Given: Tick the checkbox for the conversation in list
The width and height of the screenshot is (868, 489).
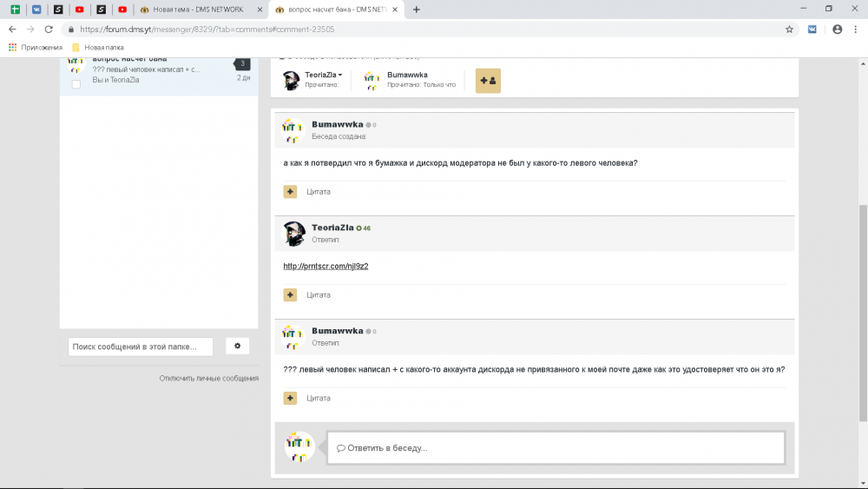Looking at the screenshot, I should click(76, 84).
